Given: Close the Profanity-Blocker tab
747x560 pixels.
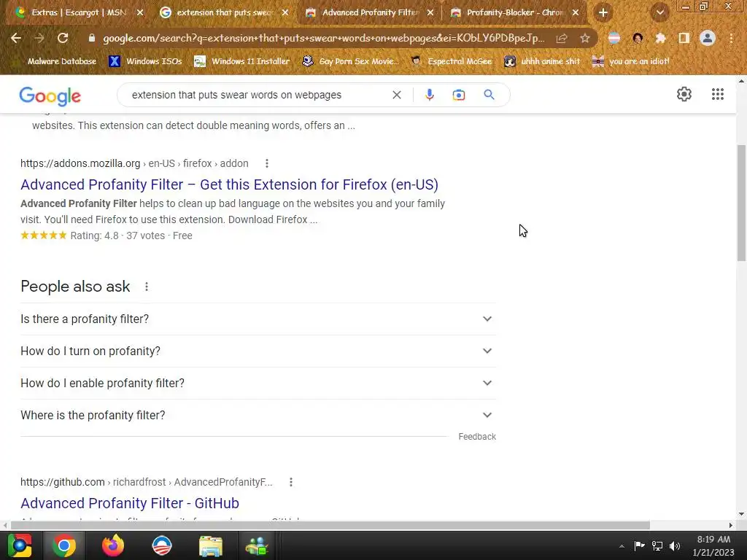Looking at the screenshot, I should 576,13.
